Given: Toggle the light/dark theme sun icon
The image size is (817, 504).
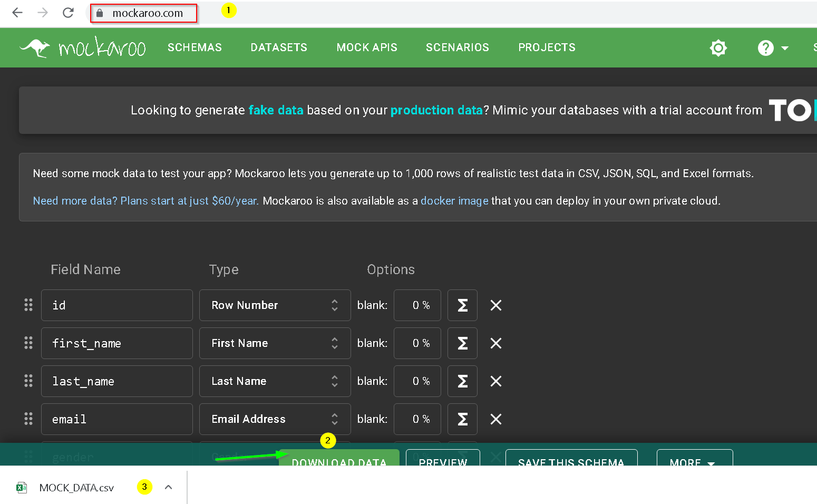Looking at the screenshot, I should (x=718, y=48).
